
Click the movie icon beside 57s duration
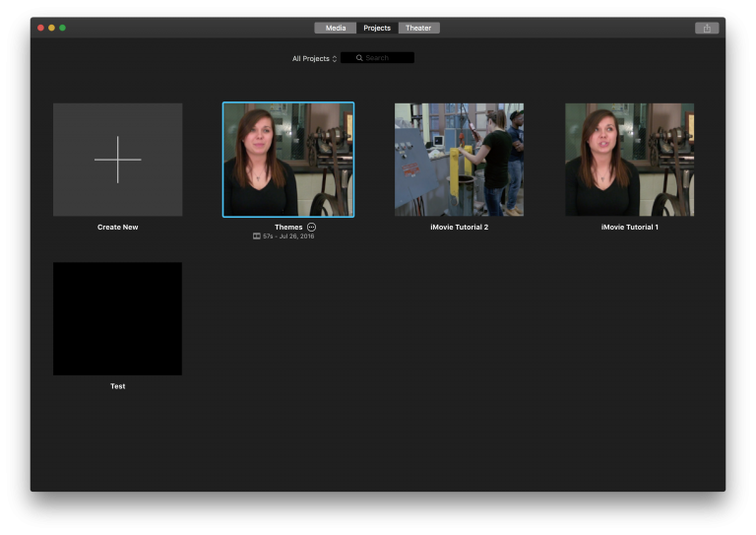tap(257, 235)
